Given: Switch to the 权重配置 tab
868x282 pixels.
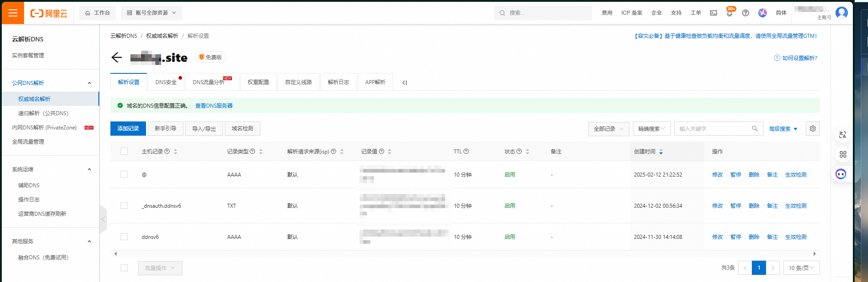Looking at the screenshot, I should (x=259, y=82).
